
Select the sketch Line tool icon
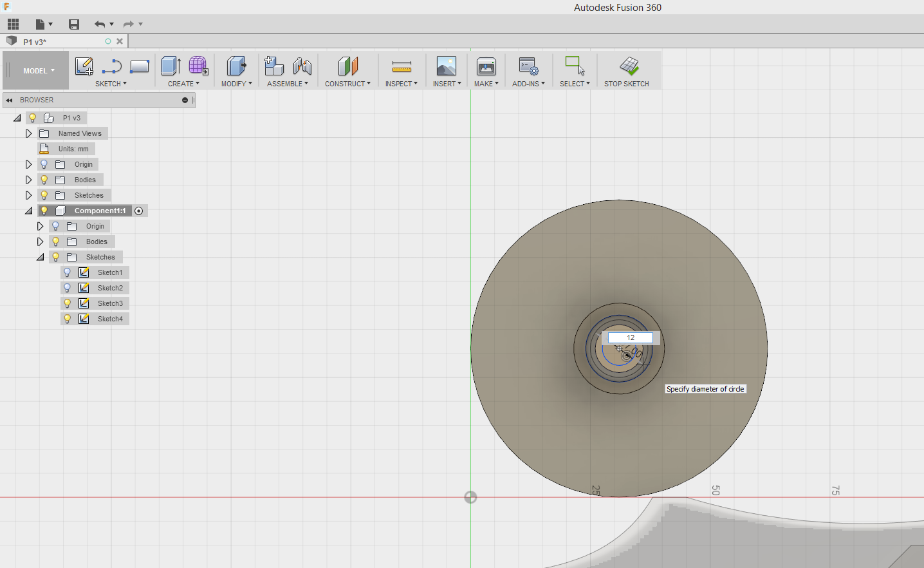pyautogui.click(x=112, y=66)
